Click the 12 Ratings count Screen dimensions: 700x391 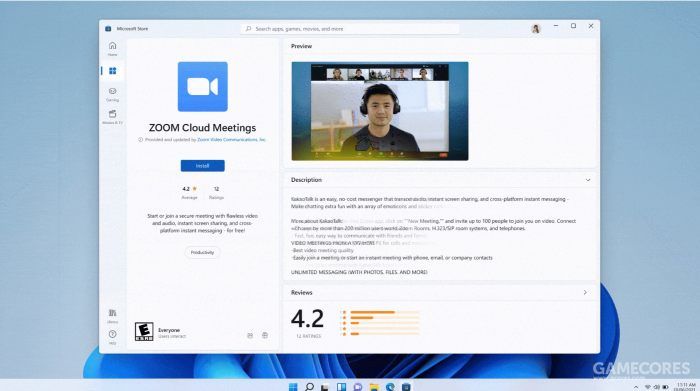pyautogui.click(x=216, y=192)
